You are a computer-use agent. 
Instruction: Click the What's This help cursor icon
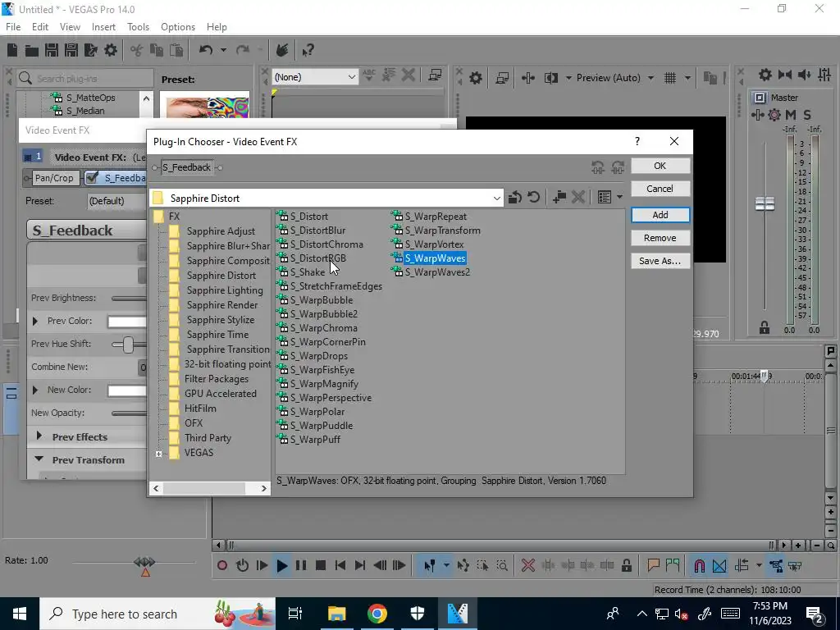tap(308, 50)
